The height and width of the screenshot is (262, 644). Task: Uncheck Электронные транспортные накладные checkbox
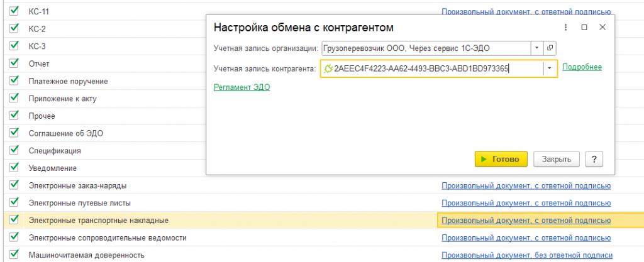(x=14, y=220)
